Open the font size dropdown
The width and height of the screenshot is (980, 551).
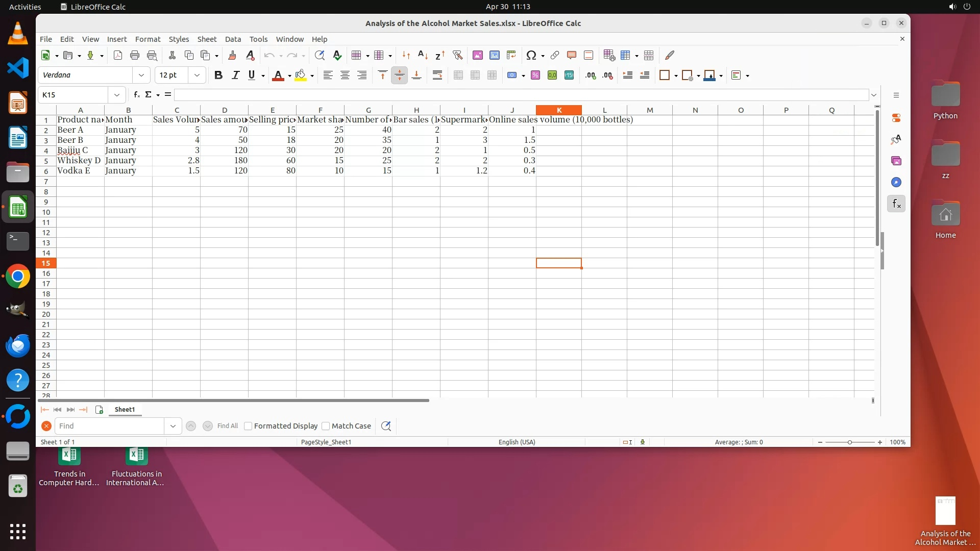[197, 76]
